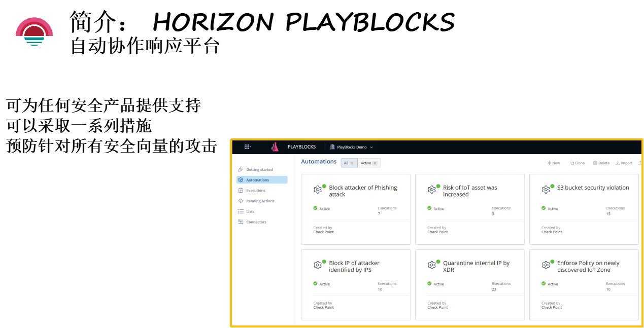Click the Lists icon in the sidebar
644x328 pixels.
pyautogui.click(x=241, y=211)
